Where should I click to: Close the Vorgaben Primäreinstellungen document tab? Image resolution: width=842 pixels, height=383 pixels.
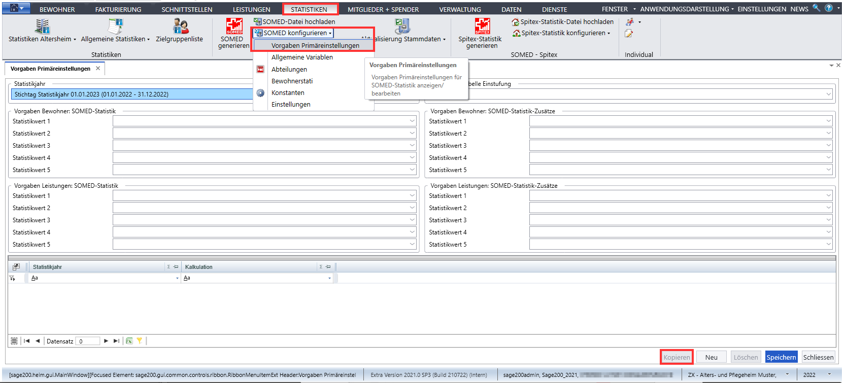point(97,69)
